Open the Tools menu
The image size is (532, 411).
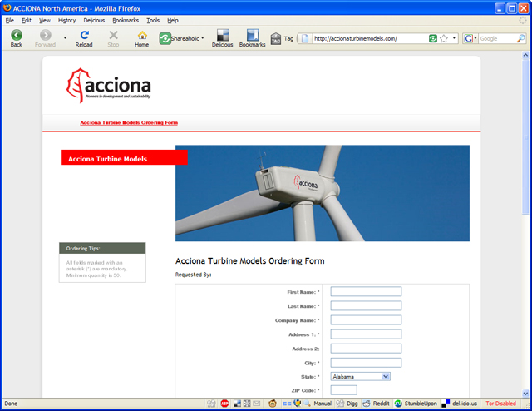point(153,20)
